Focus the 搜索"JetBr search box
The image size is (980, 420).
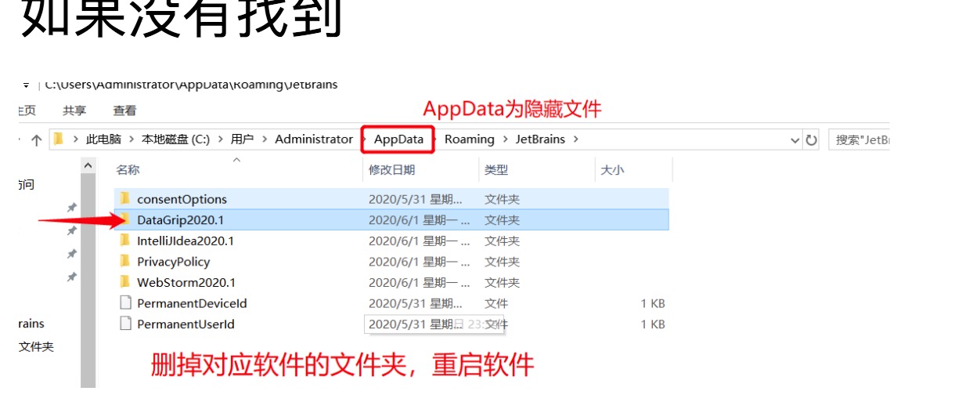point(859,140)
